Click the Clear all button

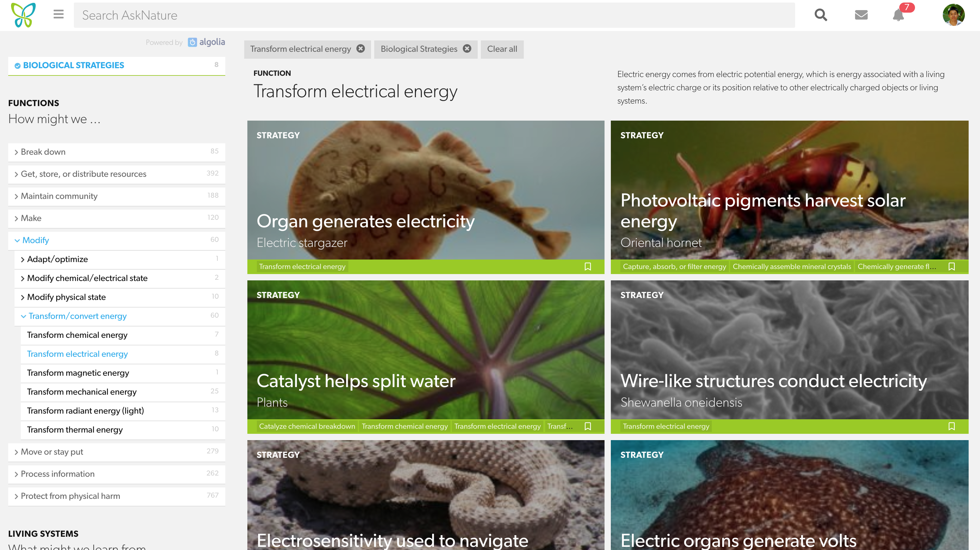[502, 49]
